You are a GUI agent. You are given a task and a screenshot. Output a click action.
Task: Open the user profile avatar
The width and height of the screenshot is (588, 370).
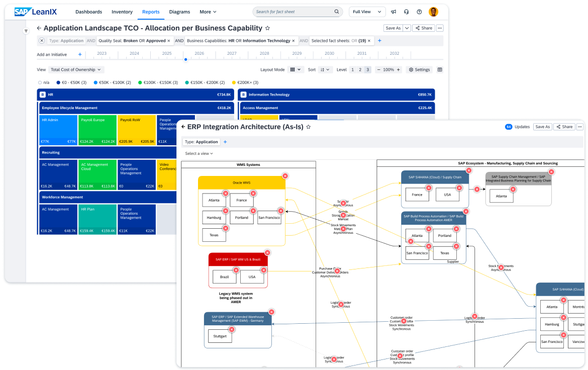(x=433, y=12)
